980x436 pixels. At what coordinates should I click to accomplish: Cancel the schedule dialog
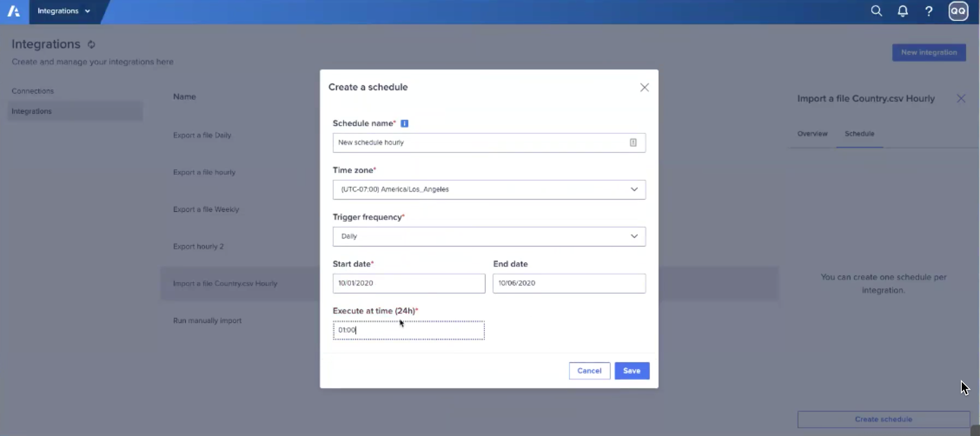pyautogui.click(x=589, y=371)
